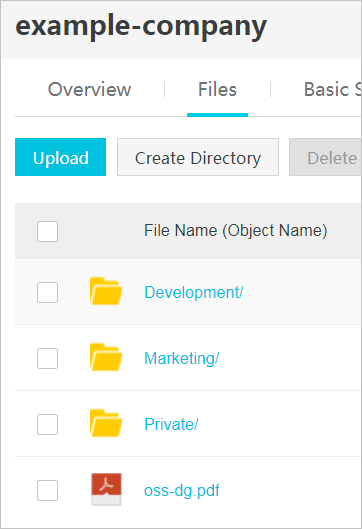This screenshot has height=529, width=362.
Task: Check the box for Development folder
Action: click(47, 292)
